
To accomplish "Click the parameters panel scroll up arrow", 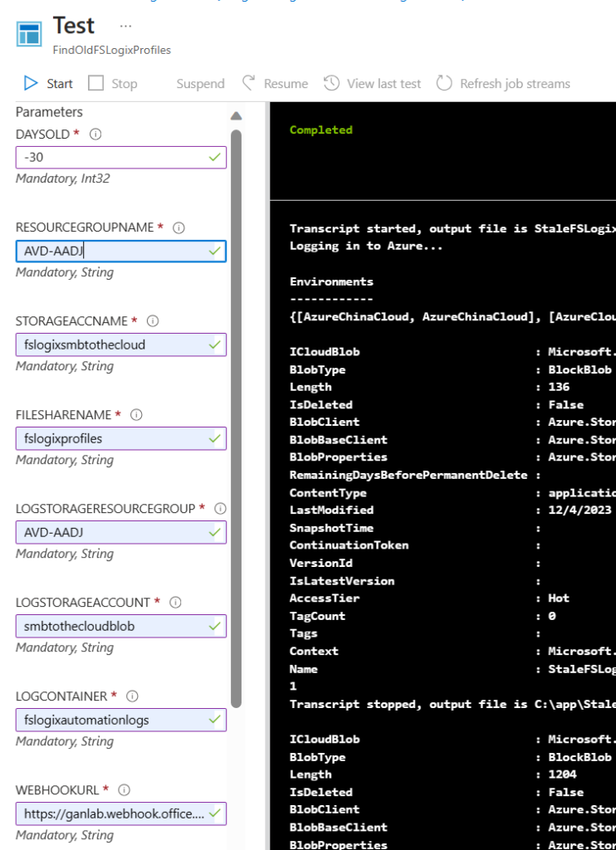I will tap(236, 116).
